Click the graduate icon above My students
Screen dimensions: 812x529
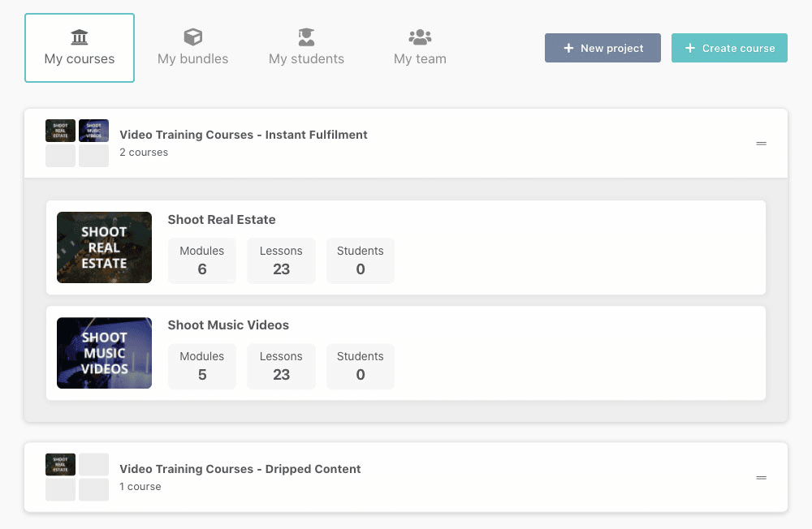306,37
